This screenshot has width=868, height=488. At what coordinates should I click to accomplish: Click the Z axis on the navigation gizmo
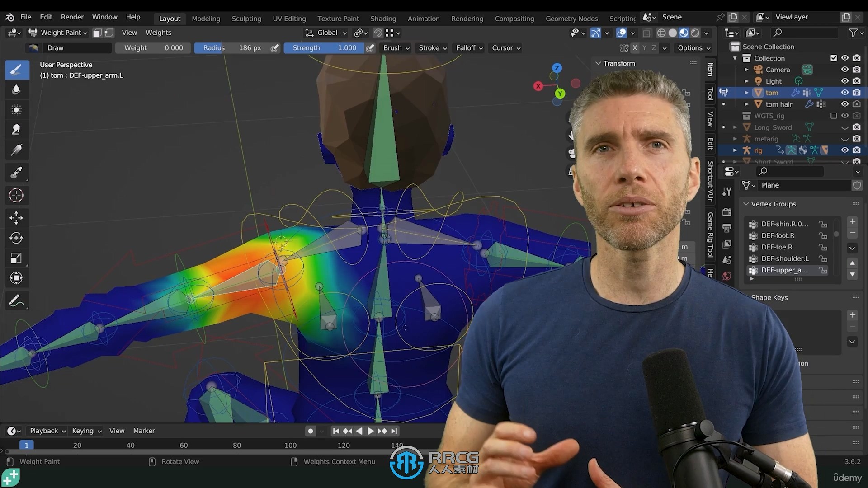pos(557,68)
